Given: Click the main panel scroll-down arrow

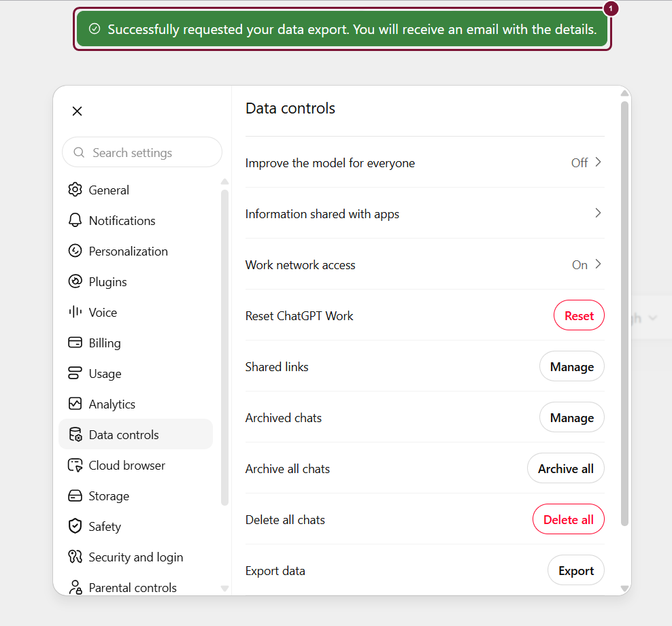Looking at the screenshot, I should (x=625, y=589).
